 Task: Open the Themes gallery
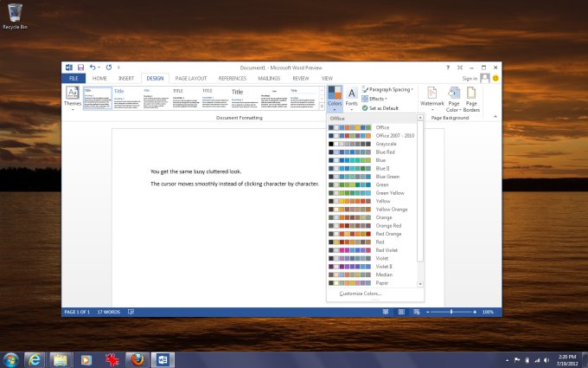pyautogui.click(x=73, y=98)
